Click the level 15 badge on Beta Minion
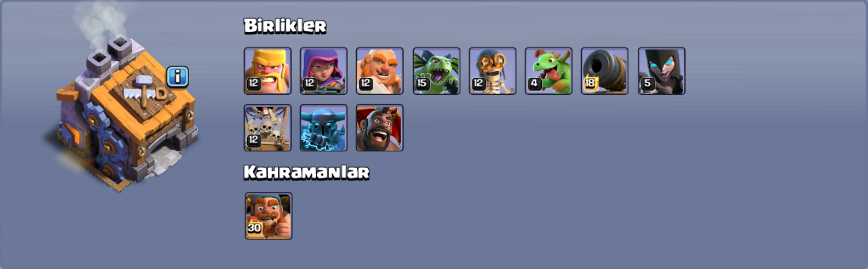The image size is (868, 269). [422, 84]
